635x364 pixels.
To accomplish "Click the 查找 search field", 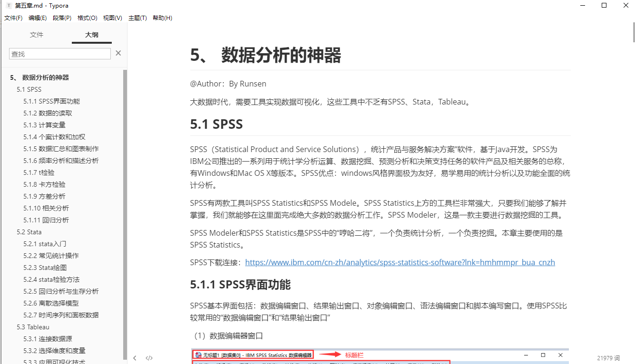I will pyautogui.click(x=60, y=54).
